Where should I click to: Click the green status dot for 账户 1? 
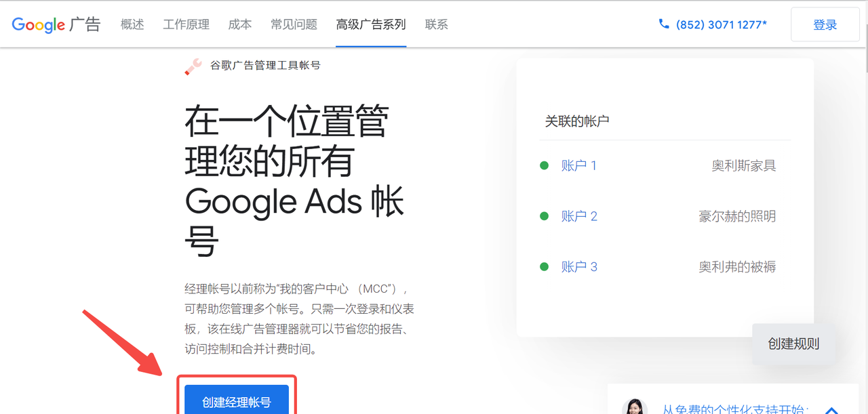(544, 165)
